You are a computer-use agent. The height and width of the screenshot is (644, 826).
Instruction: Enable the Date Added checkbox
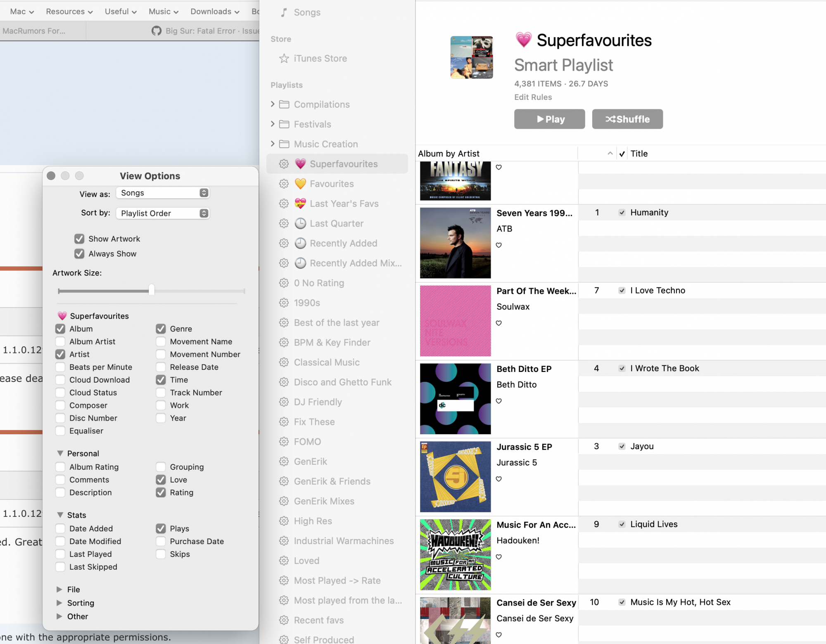coord(60,529)
